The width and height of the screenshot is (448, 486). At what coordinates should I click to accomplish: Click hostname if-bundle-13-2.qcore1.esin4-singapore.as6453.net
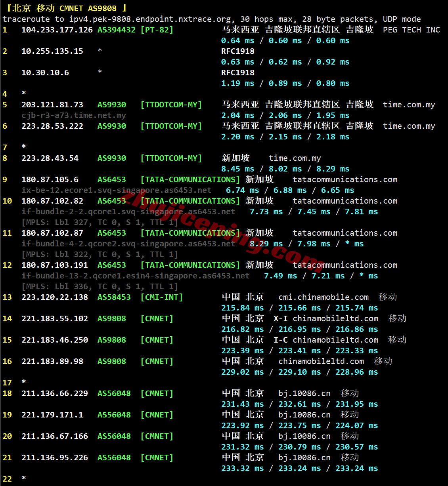(x=136, y=276)
